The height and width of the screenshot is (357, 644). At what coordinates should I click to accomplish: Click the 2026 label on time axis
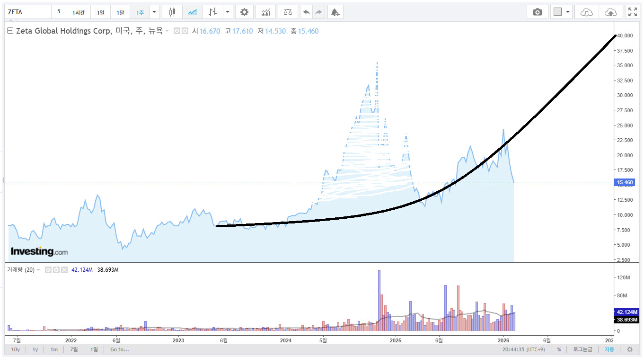(503, 340)
